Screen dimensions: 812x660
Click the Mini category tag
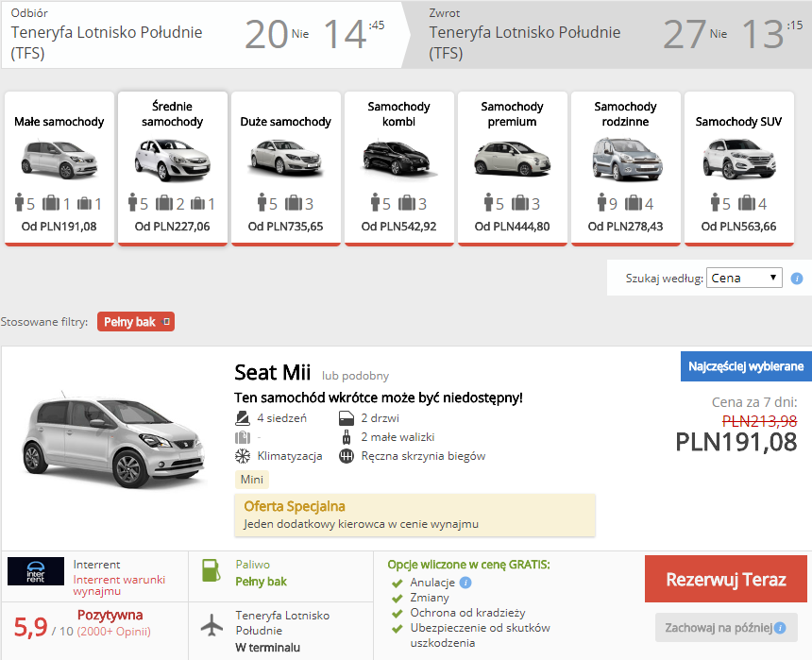[252, 480]
